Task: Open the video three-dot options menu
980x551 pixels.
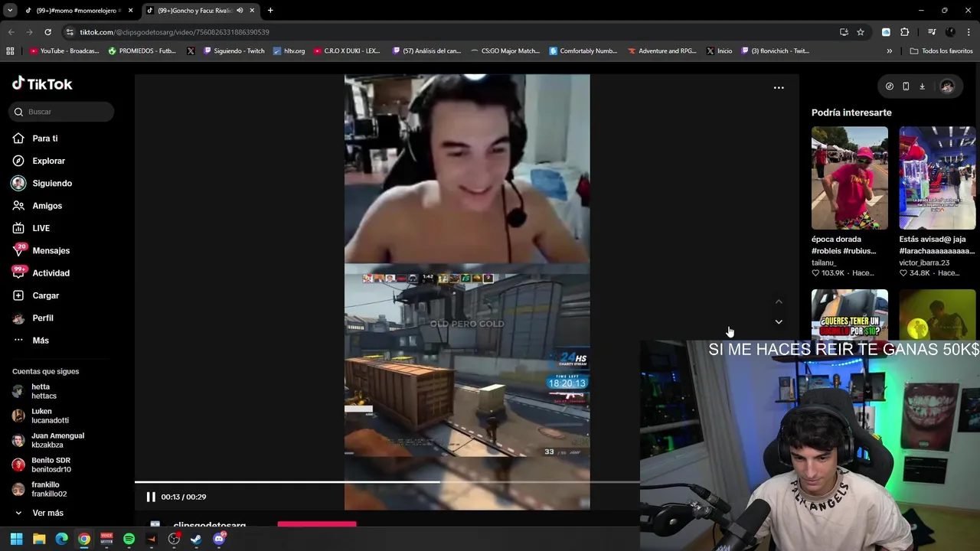Action: (779, 88)
